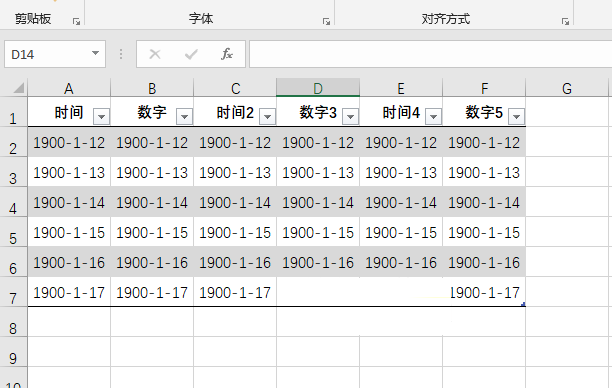Expand the Name Box dropdown arrow

95,53
